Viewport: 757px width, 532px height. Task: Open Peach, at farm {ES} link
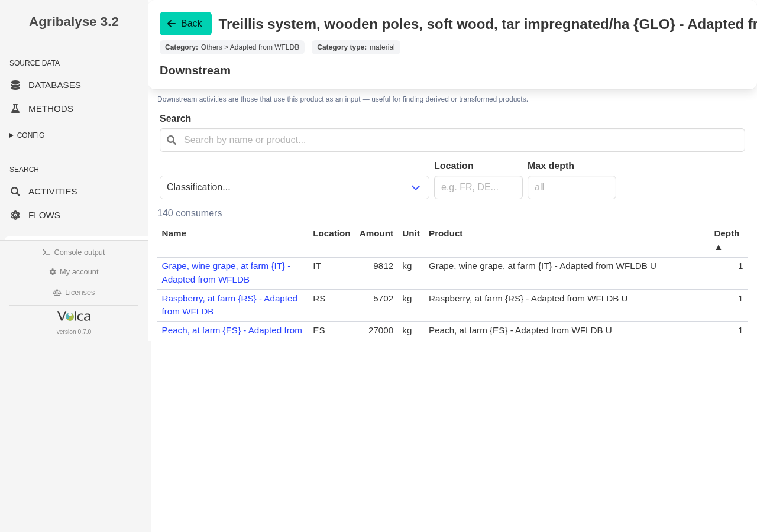(x=232, y=330)
